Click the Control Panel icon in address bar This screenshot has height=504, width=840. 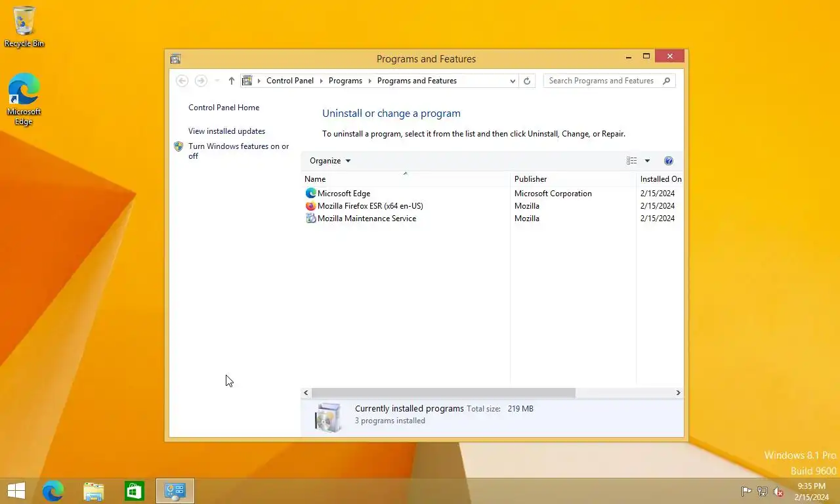247,81
